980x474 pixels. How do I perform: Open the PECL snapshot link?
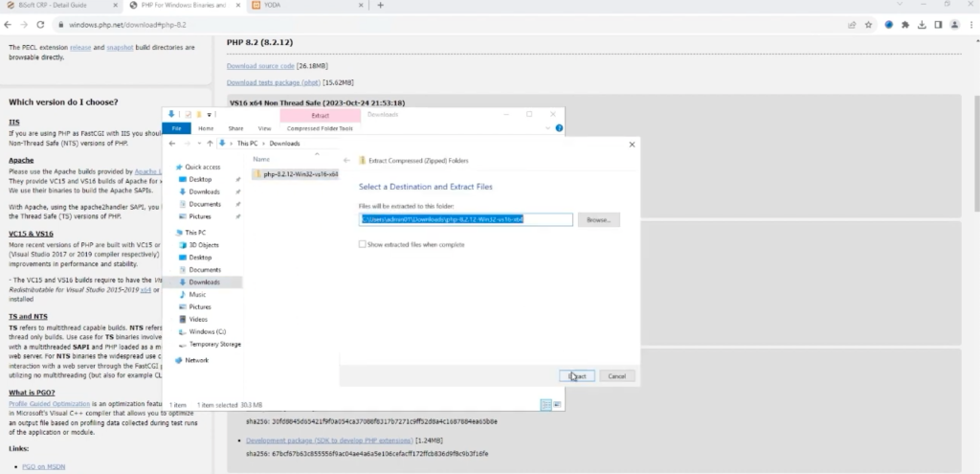click(120, 48)
